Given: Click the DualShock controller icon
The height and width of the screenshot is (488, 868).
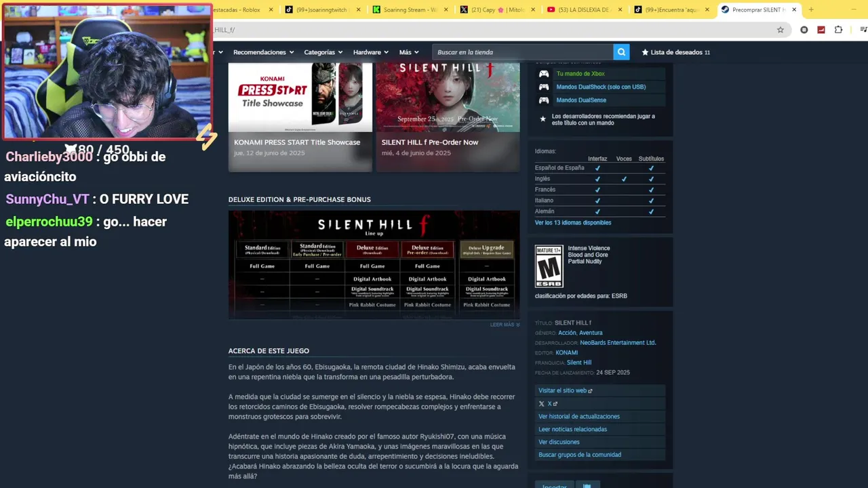Looking at the screenshot, I should pyautogui.click(x=544, y=87).
